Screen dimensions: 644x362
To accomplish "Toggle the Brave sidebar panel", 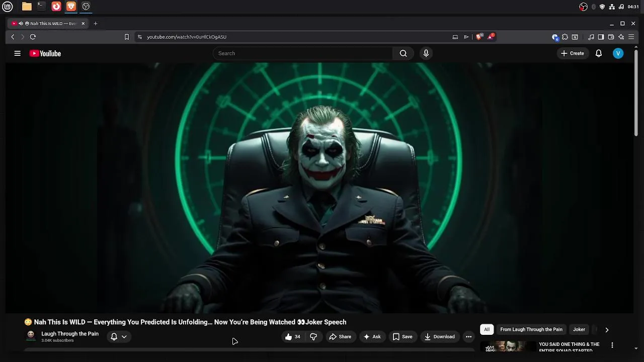I will (601, 37).
